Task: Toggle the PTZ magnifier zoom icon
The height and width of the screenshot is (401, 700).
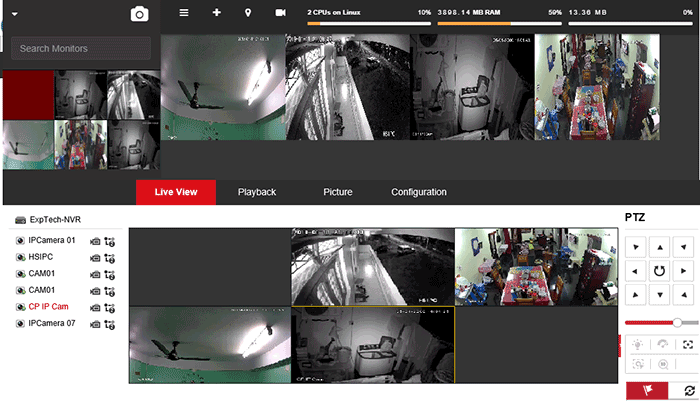Action: click(x=663, y=364)
